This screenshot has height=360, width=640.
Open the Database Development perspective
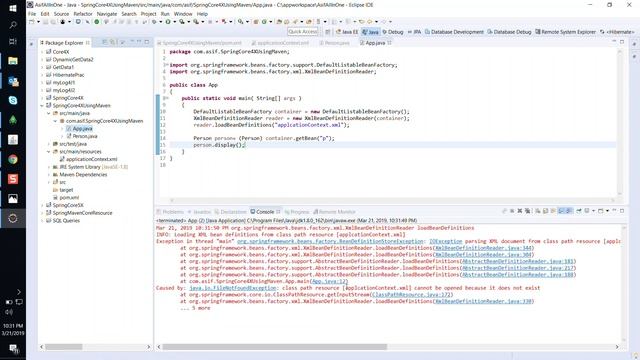454,32
